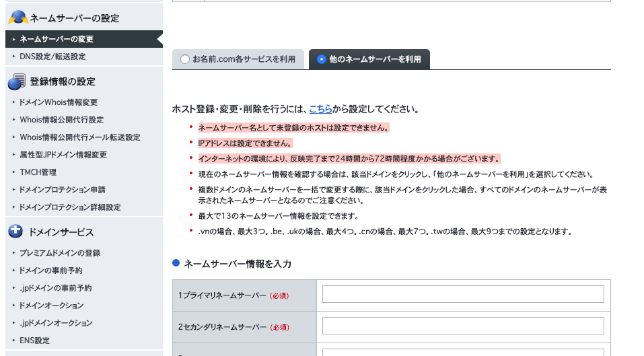
Task: Select 属性型JPドメイン情報変更 menu item
Action: pyautogui.click(x=63, y=155)
